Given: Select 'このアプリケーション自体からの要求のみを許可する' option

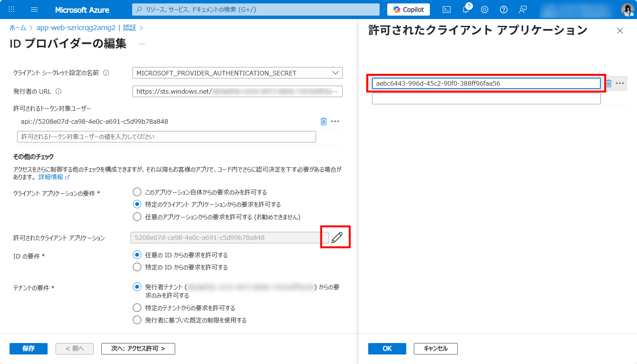Looking at the screenshot, I should [137, 192].
